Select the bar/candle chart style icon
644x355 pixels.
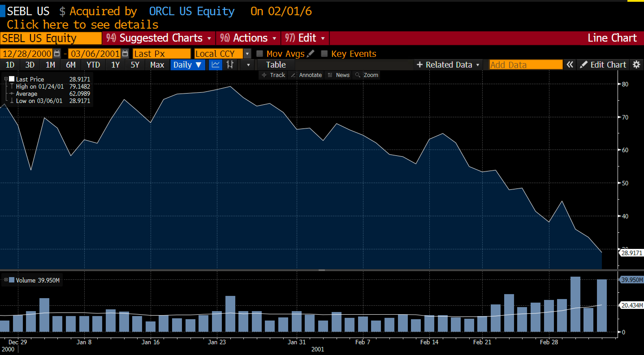(x=230, y=65)
